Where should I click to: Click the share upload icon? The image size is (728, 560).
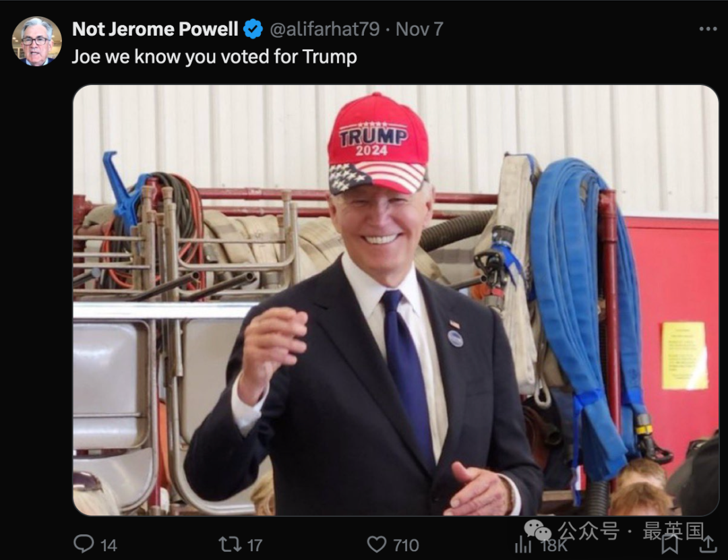tap(708, 544)
